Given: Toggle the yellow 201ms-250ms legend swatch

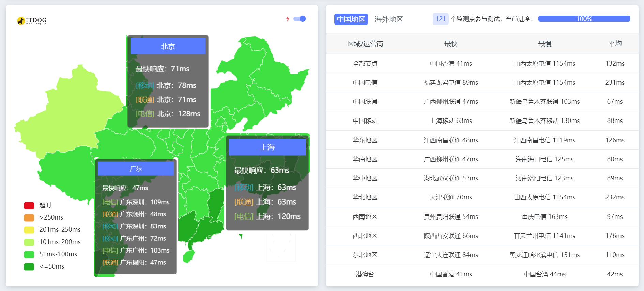Looking at the screenshot, I should pyautogui.click(x=29, y=230).
